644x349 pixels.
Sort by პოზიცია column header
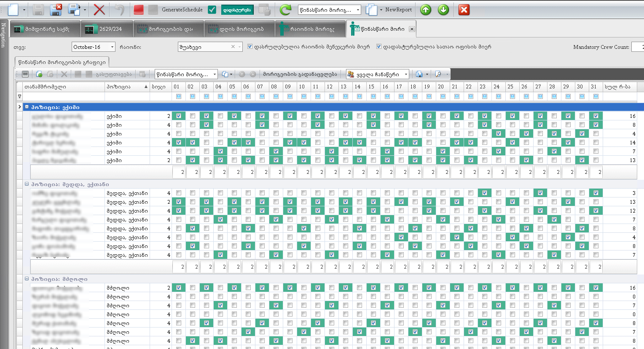point(127,86)
